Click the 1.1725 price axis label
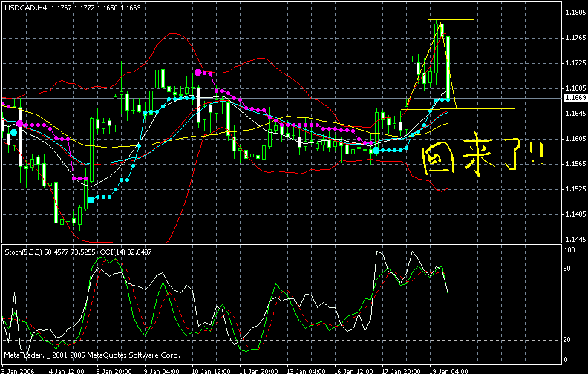Image resolution: width=588 pixels, height=374 pixels. coord(575,63)
